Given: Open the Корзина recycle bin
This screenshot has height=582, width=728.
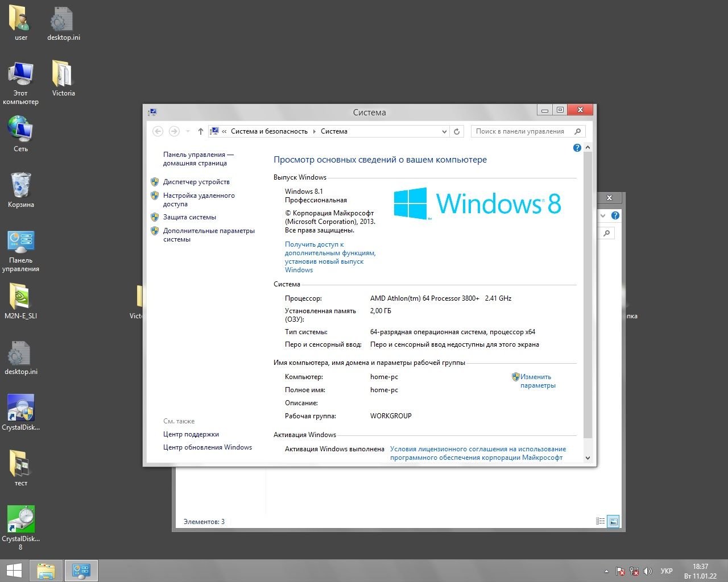Looking at the screenshot, I should click(20, 190).
